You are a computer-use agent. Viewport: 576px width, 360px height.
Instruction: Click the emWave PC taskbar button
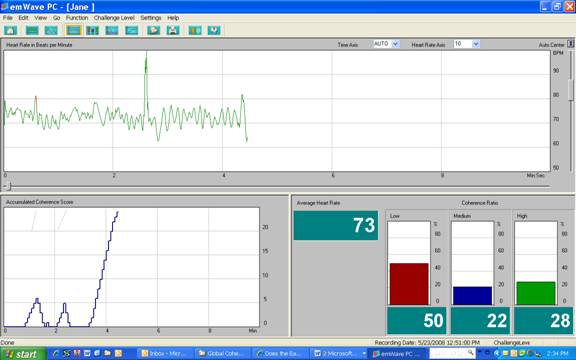(x=397, y=354)
